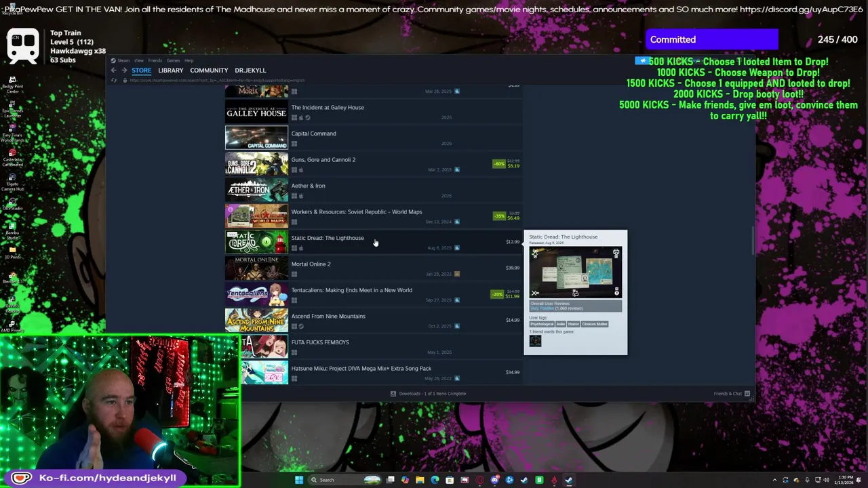Viewport: 868px width, 488px height.
Task: Go forward with the Steam forward arrow
Action: point(124,70)
